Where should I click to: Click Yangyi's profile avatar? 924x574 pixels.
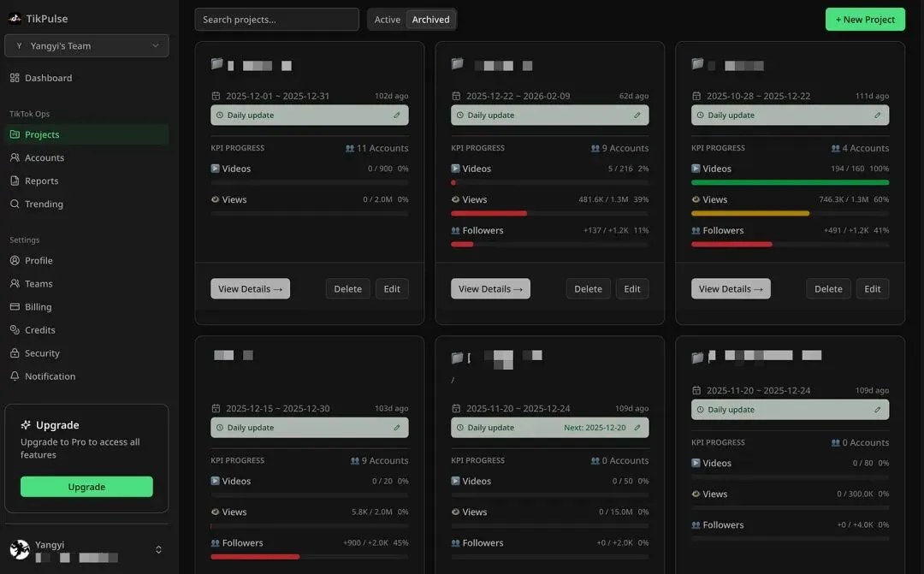click(x=20, y=549)
